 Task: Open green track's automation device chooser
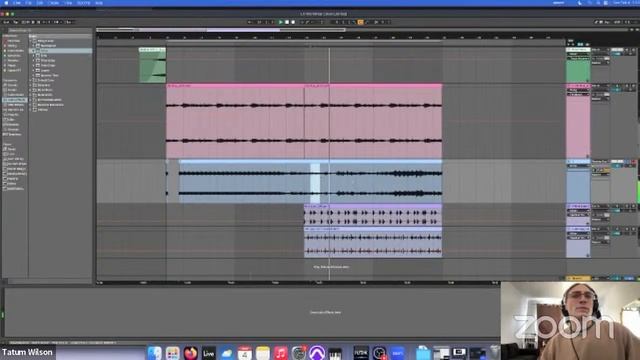(578, 54)
